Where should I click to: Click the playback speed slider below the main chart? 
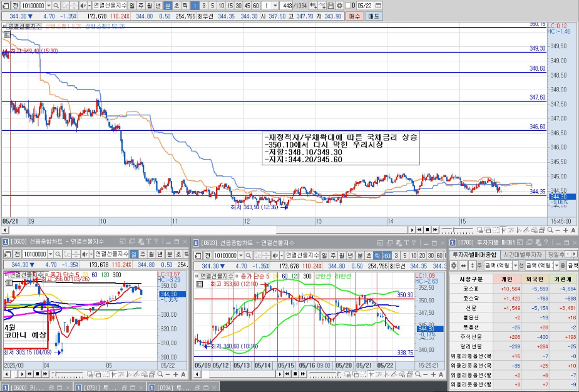pos(457,230)
